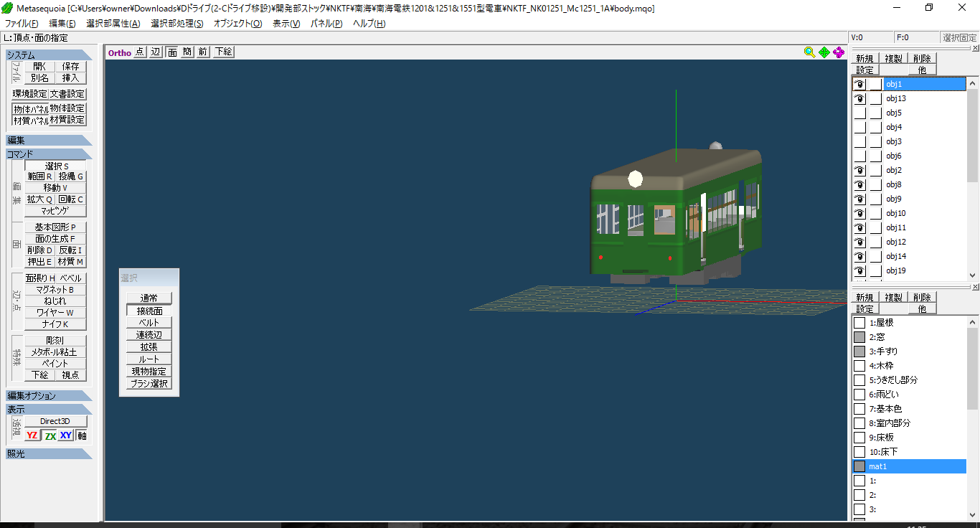Select the 基本図形 P primitive tool

point(56,227)
